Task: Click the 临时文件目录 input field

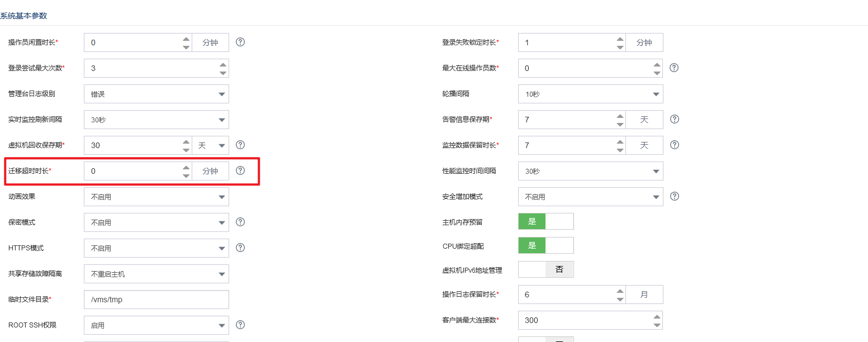Action: (x=156, y=300)
